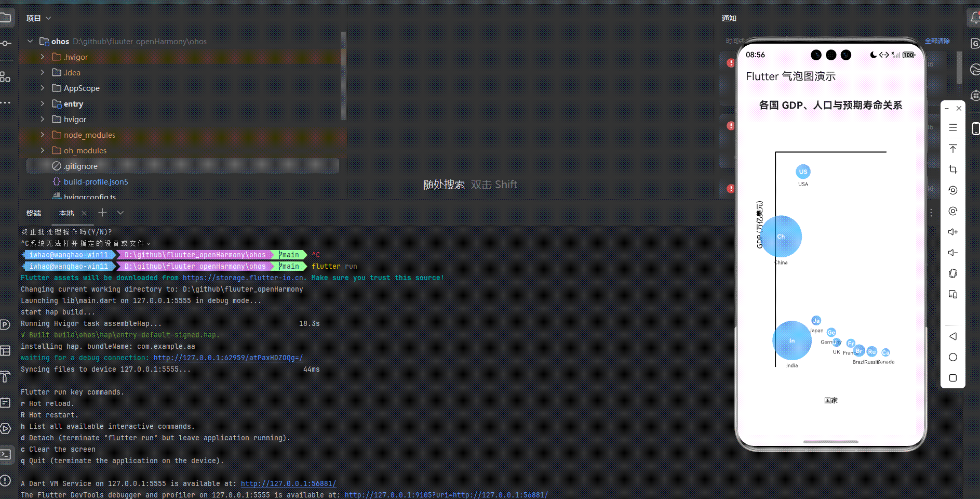Tap the Canada bubble in chart

885,352
